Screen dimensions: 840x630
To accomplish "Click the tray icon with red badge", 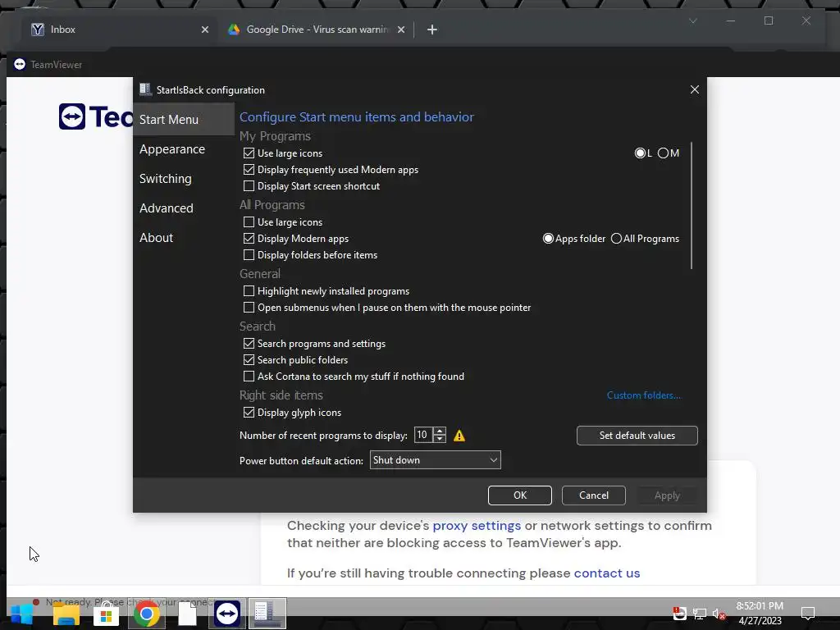I will coord(679,614).
